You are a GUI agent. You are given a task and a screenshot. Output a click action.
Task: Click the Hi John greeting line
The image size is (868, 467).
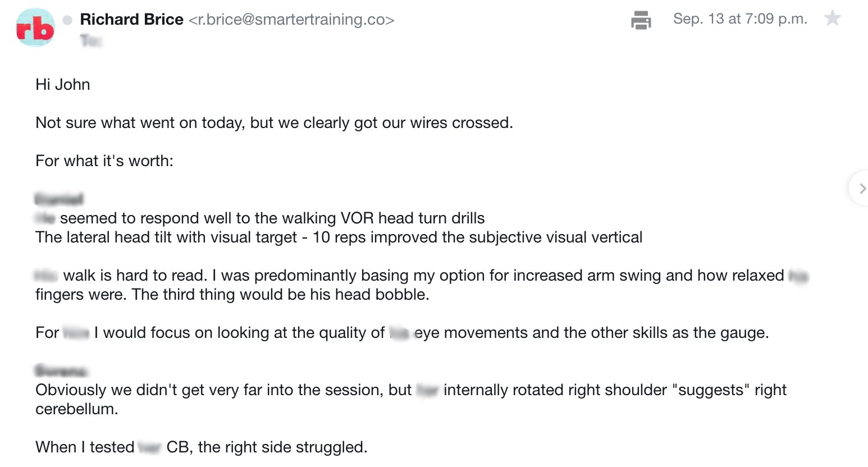(63, 85)
